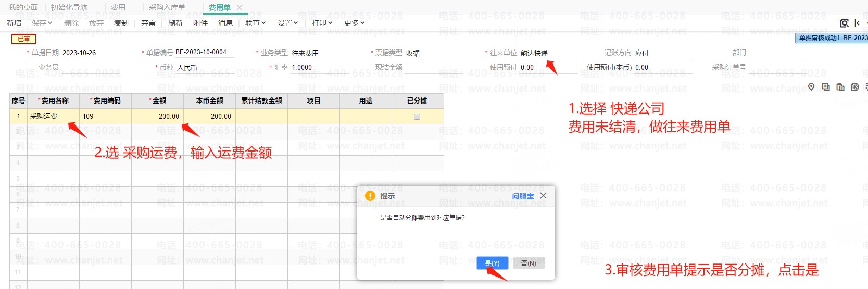Image resolution: width=868 pixels, height=289 pixels.
Task: Click 使用预付 field 0.00
Action: tap(548, 68)
